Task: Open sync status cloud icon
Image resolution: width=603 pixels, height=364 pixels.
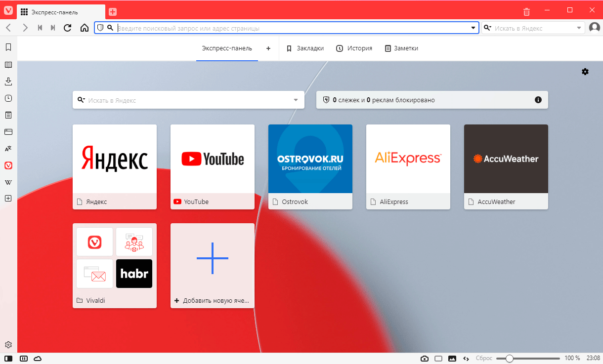Action: tap(38, 359)
